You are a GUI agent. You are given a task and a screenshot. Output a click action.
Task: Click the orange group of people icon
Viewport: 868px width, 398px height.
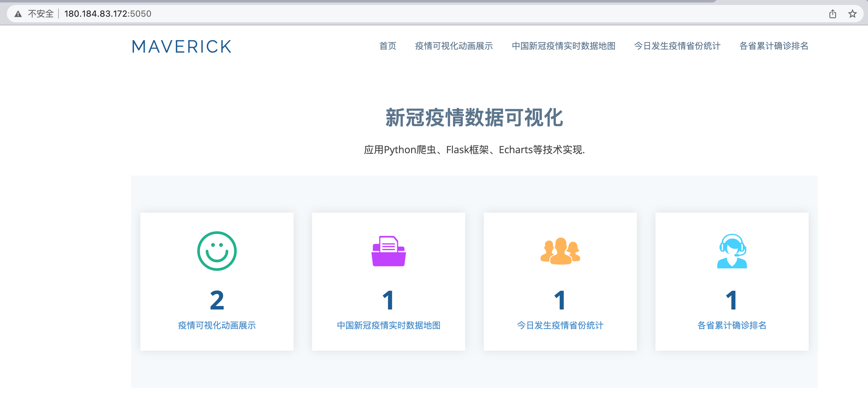[560, 251]
